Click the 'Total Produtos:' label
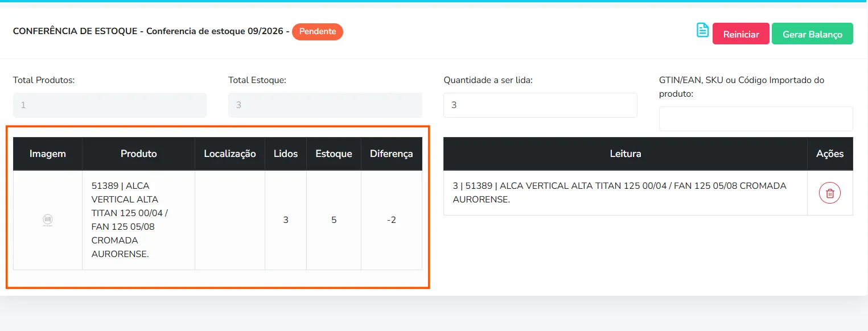Image resolution: width=868 pixels, height=331 pixels. tap(44, 80)
